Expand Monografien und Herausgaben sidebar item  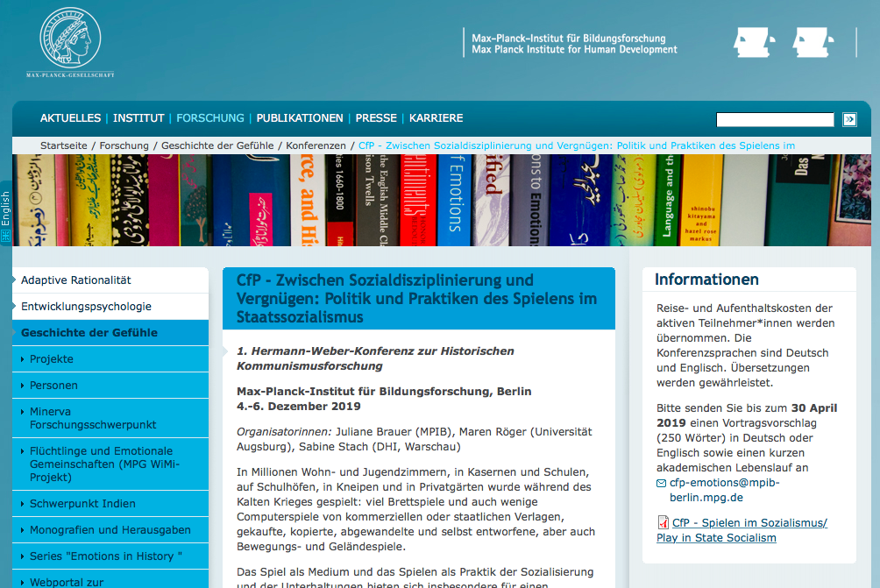110,530
